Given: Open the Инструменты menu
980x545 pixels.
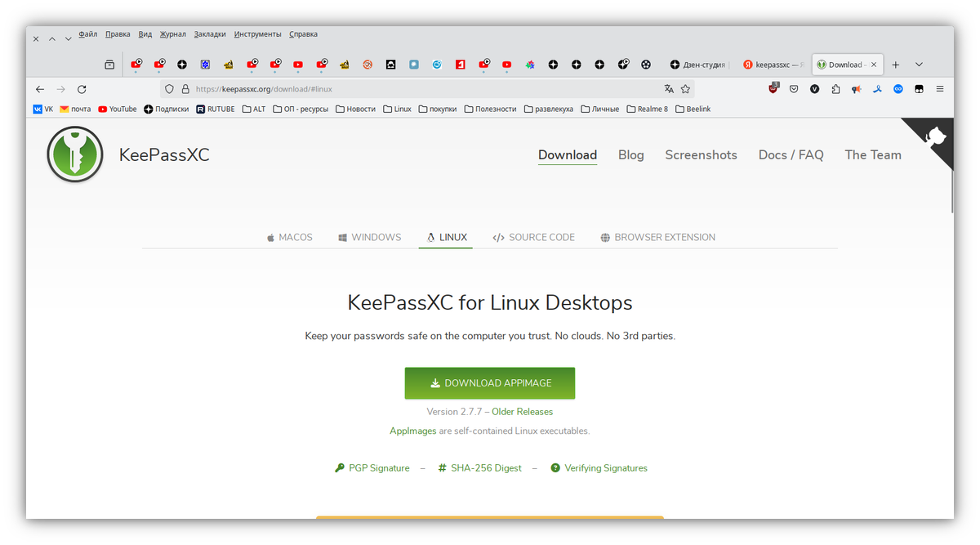Looking at the screenshot, I should (x=257, y=34).
